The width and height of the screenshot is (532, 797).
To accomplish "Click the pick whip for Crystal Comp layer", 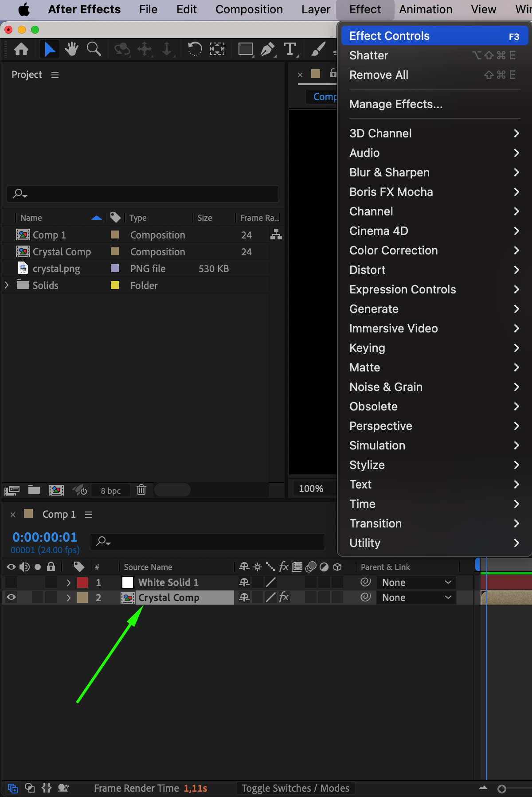I will [x=365, y=597].
